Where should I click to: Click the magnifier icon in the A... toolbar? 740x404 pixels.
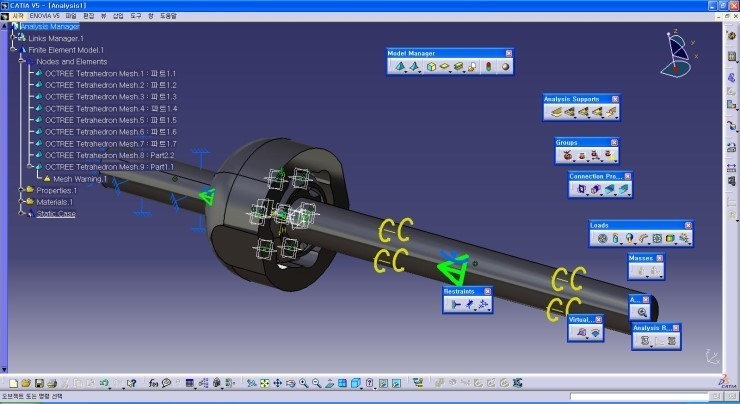tap(642, 312)
